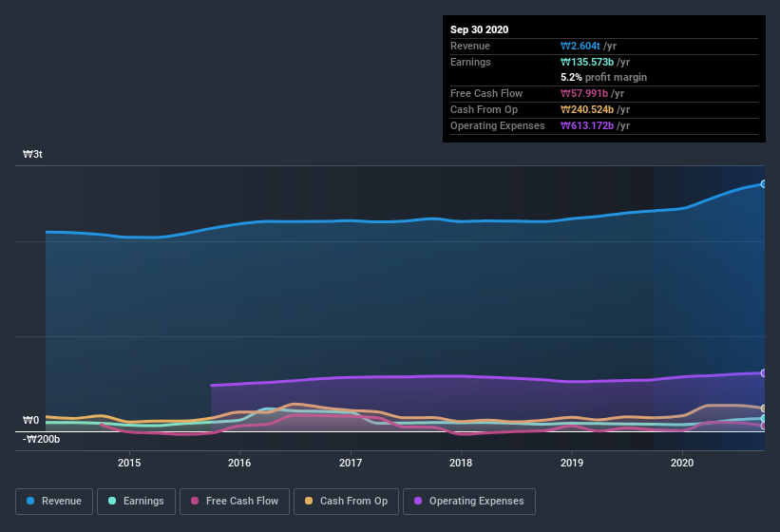Click the 2018 x-axis label

(x=461, y=463)
